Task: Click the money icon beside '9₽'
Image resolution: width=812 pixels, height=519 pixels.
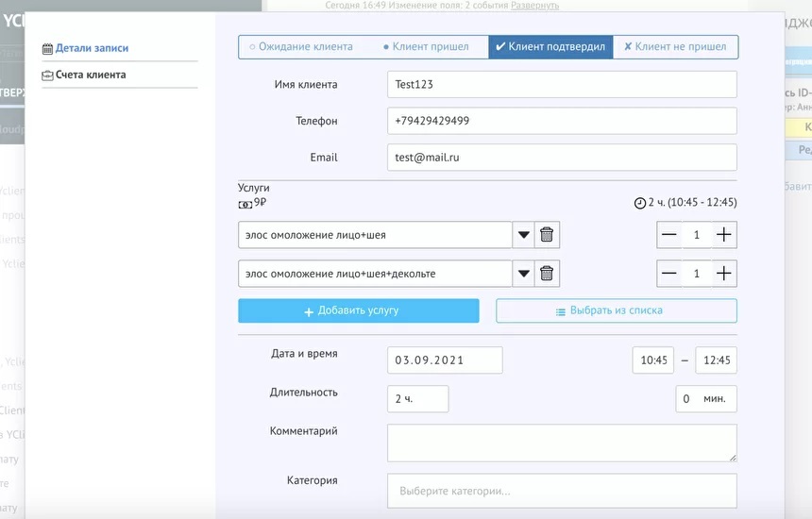Action: 245,205
